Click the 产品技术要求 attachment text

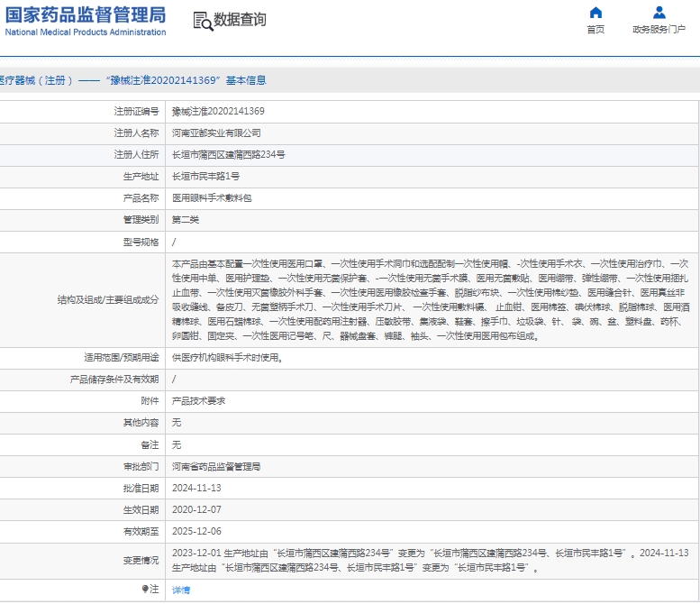(x=199, y=401)
